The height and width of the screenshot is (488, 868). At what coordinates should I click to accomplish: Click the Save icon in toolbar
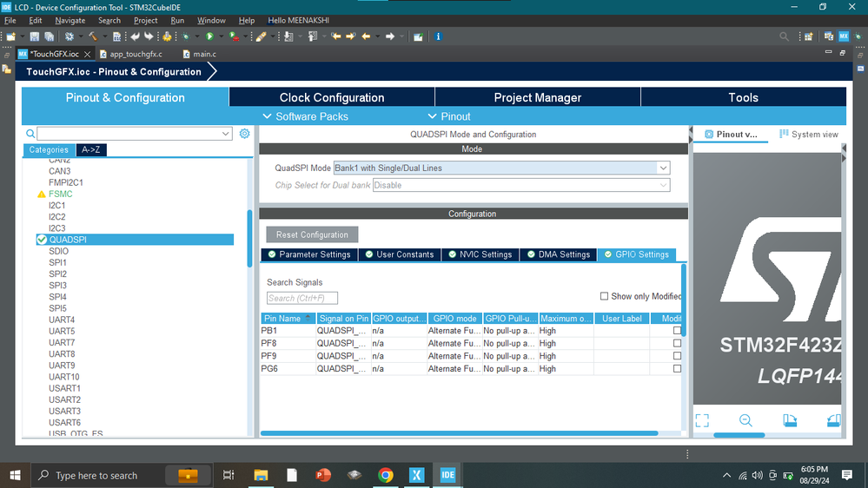tap(35, 36)
